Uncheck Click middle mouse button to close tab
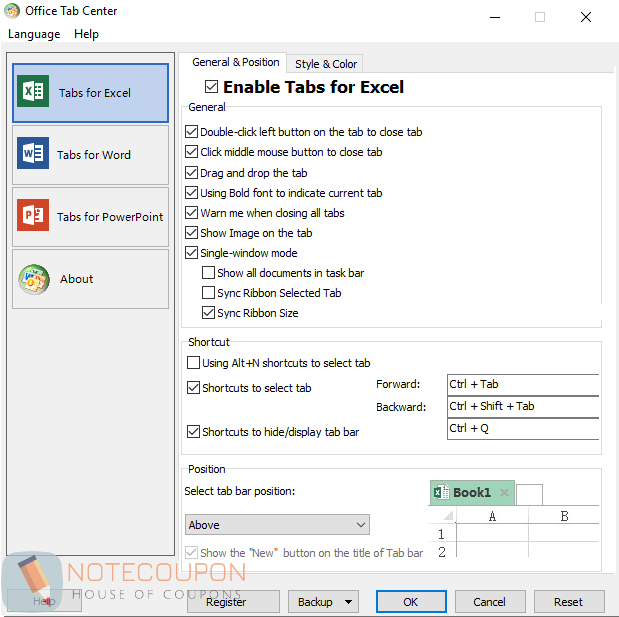 click(x=191, y=152)
